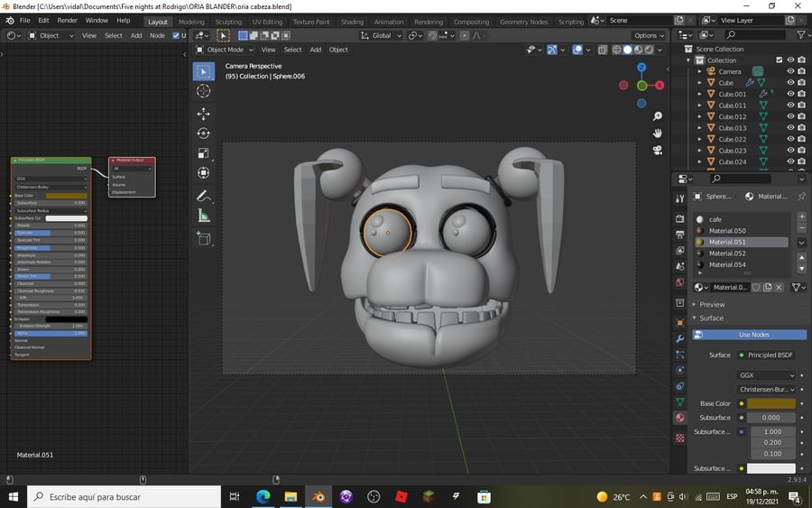Open the Texture properties checker tab
Viewport: 812px width, 508px height.
[x=680, y=439]
